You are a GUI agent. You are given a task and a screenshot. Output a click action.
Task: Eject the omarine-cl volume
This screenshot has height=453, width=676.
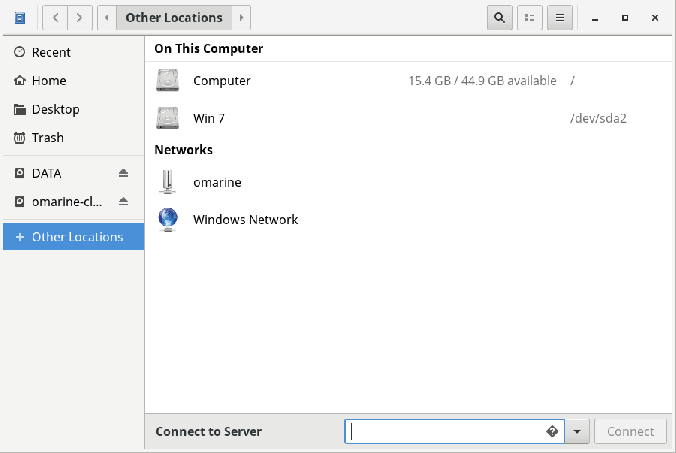click(x=124, y=201)
